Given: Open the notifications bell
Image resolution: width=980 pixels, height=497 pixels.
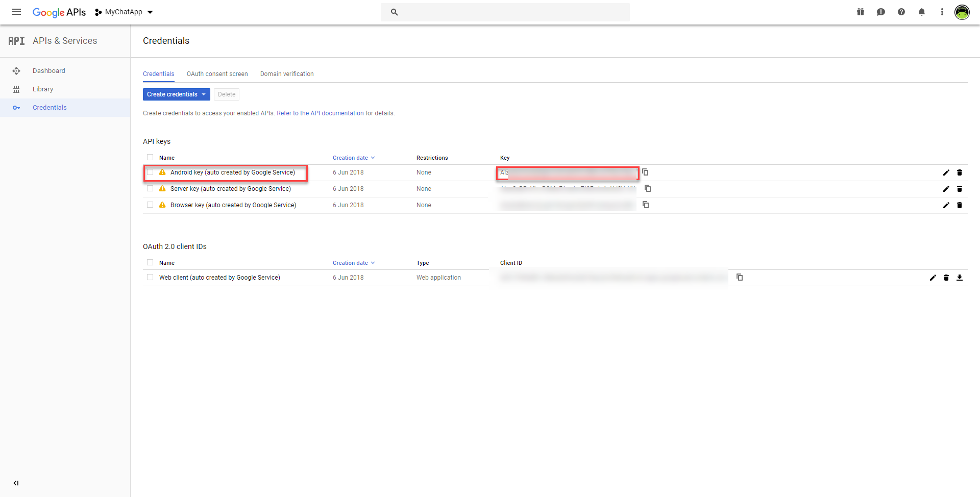Looking at the screenshot, I should [922, 12].
